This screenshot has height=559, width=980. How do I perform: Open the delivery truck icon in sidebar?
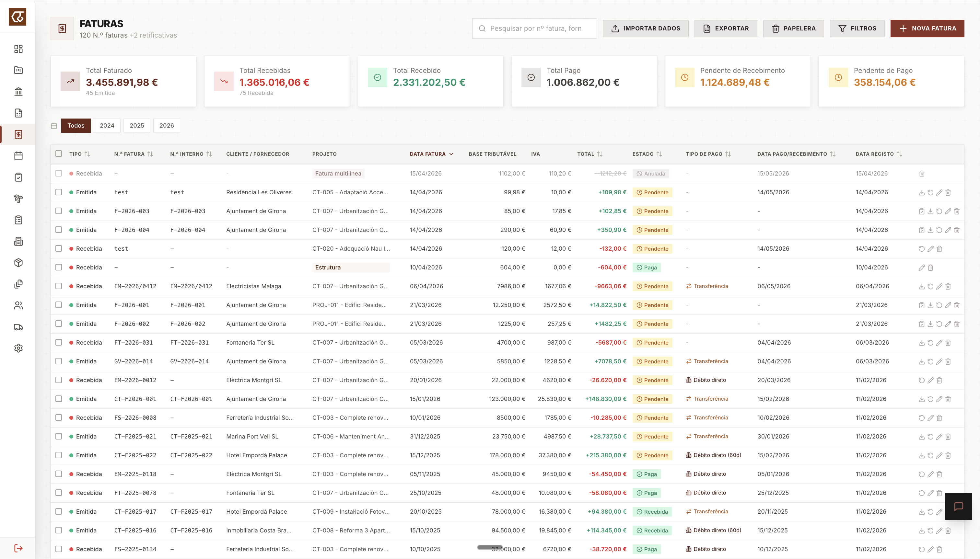[x=18, y=327]
